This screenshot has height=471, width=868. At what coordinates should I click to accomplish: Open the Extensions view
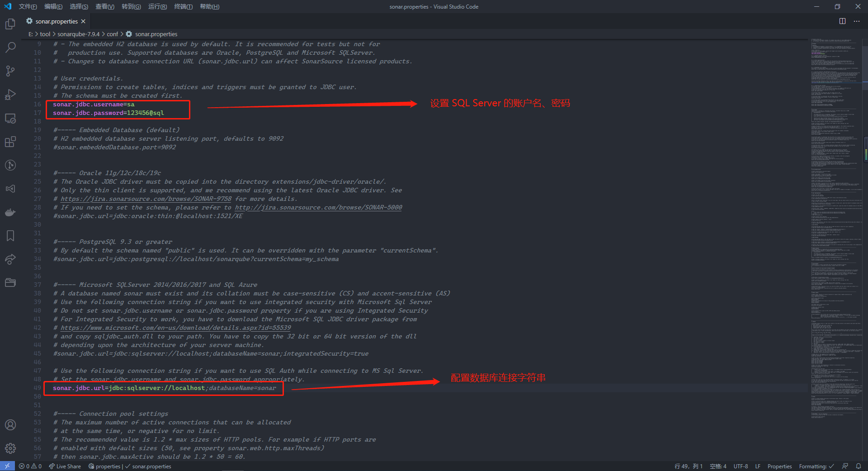[10, 142]
